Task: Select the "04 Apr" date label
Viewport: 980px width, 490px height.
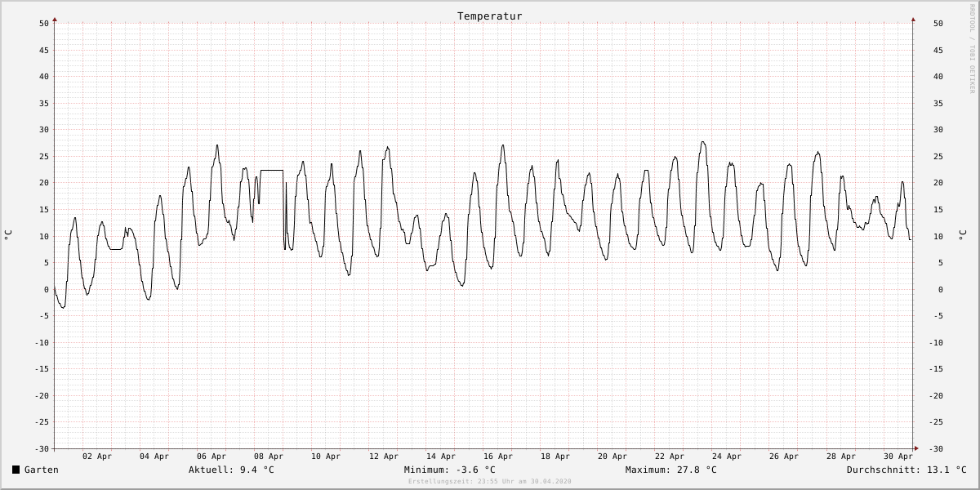Action: (154, 457)
